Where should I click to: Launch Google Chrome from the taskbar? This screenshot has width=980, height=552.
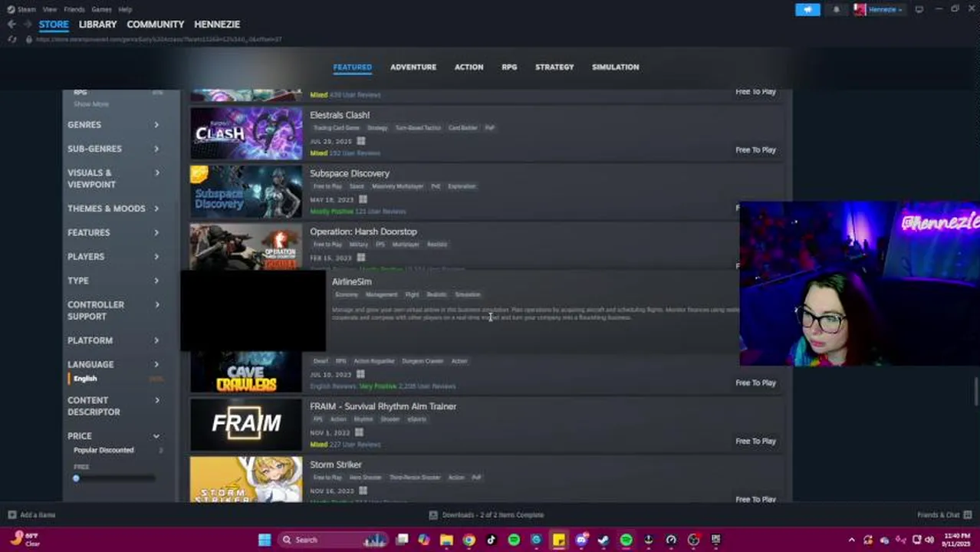coord(469,540)
